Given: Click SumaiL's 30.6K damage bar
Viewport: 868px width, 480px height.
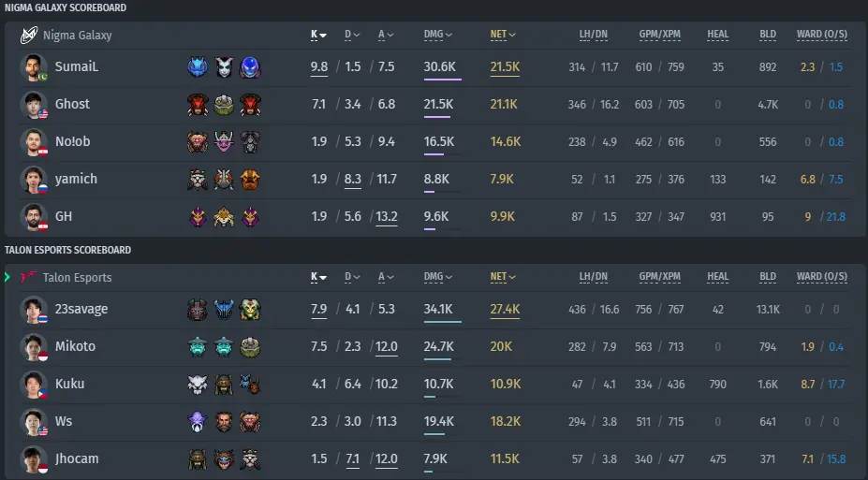Looking at the screenshot, I should (x=442, y=80).
